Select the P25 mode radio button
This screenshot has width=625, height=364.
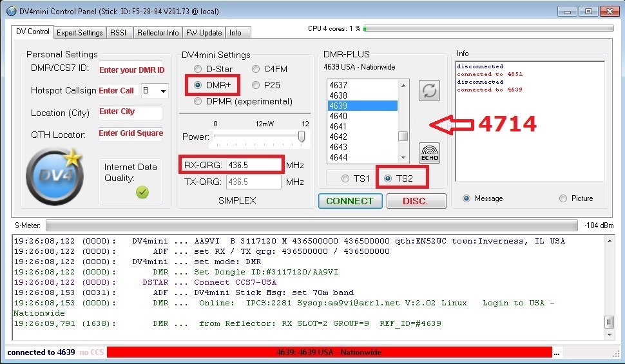(256, 85)
